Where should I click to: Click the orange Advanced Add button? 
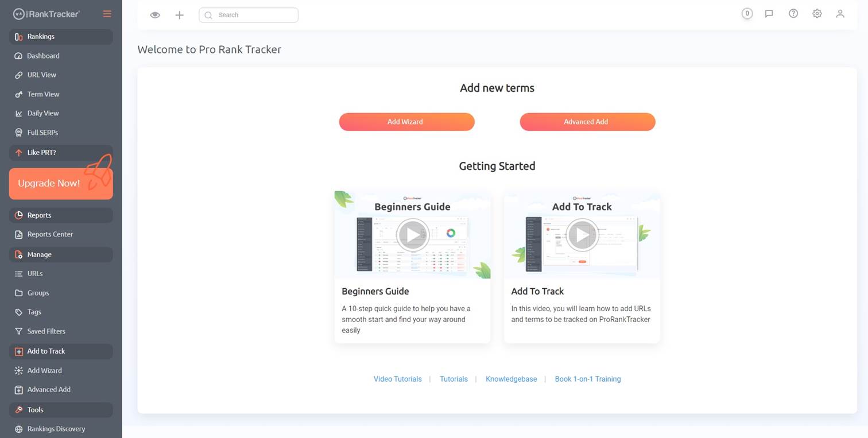587,122
